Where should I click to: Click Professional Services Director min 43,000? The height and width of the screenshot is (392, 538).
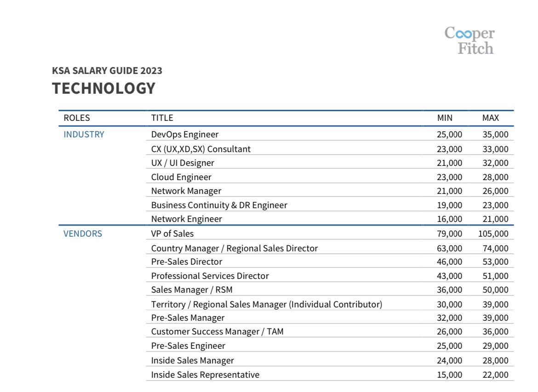449,276
